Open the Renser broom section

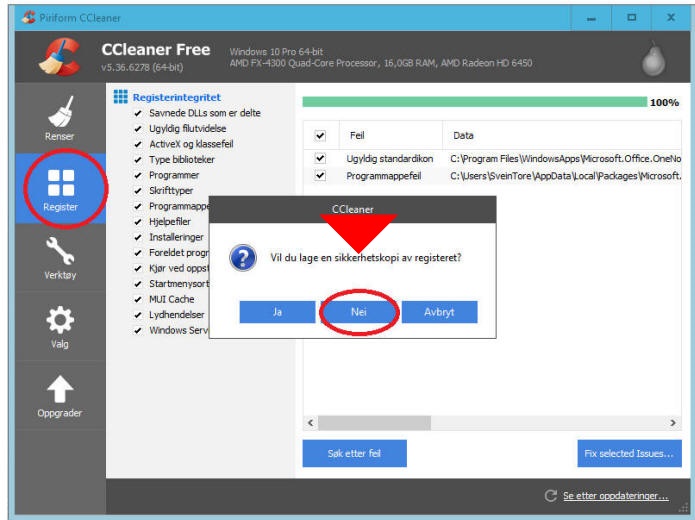pyautogui.click(x=60, y=118)
